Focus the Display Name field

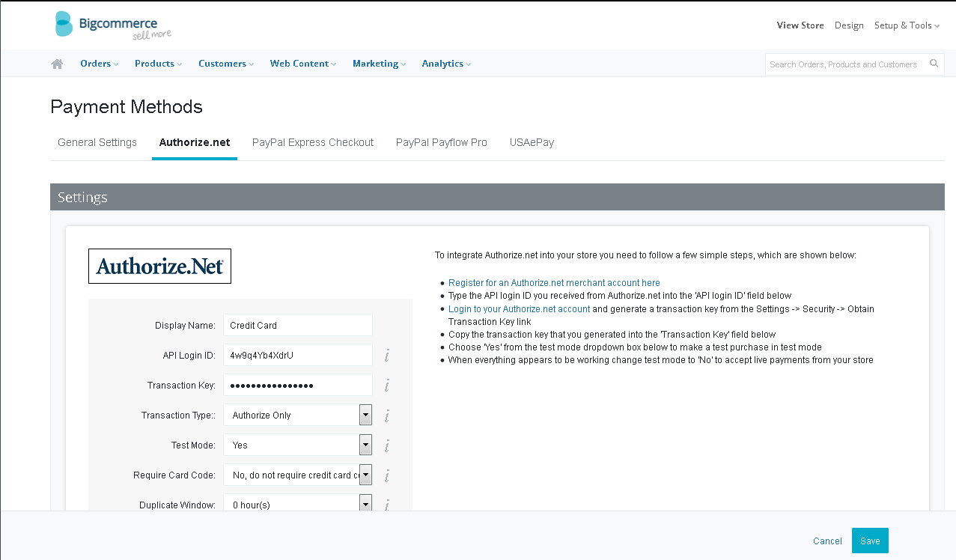tap(298, 325)
